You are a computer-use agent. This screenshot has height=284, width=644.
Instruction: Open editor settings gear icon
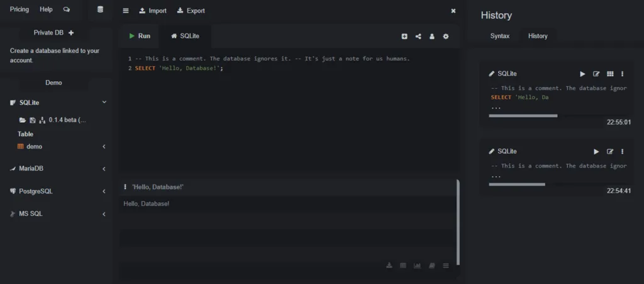pyautogui.click(x=446, y=37)
